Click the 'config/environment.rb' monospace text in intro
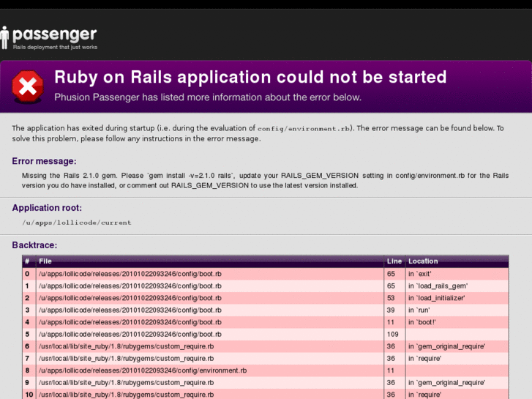 pyautogui.click(x=304, y=129)
